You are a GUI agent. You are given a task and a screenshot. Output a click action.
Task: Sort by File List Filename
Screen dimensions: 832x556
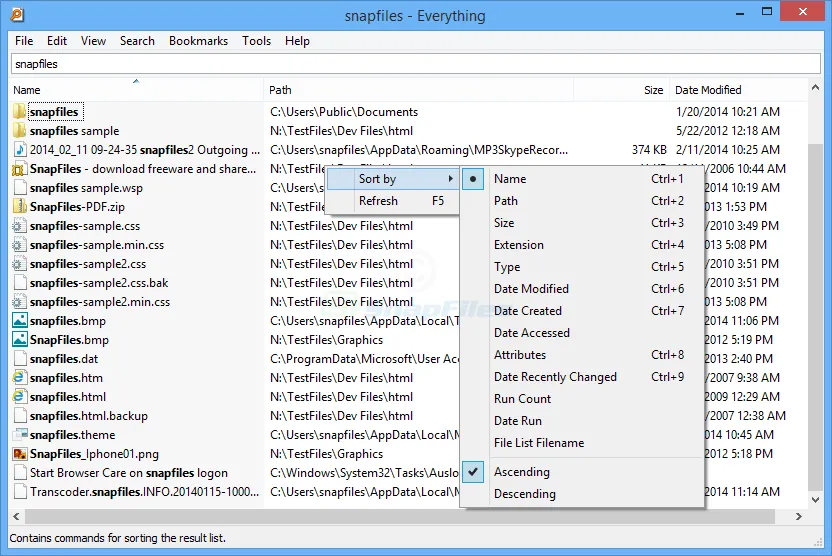pyautogui.click(x=583, y=442)
